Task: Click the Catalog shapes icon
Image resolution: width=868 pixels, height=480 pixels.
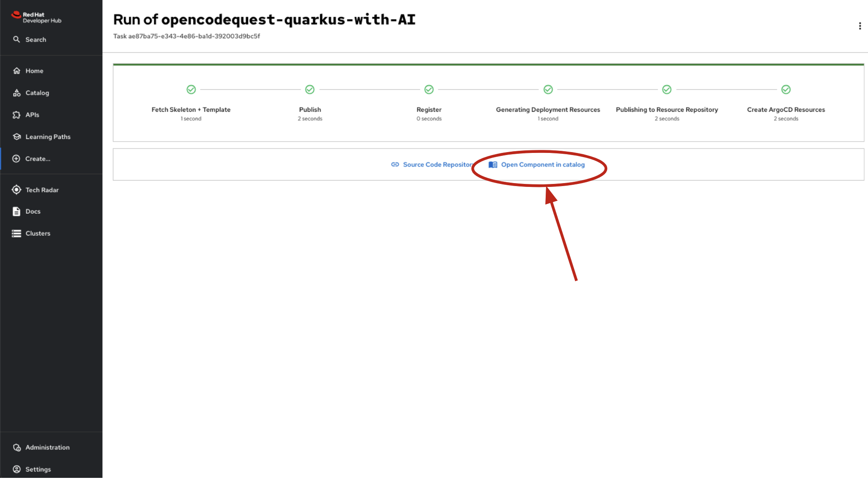Action: click(x=17, y=93)
